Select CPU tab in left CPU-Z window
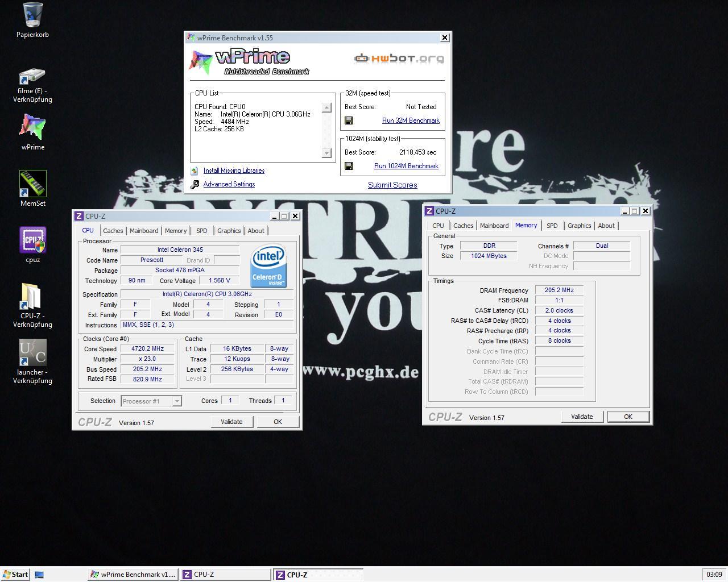This screenshot has height=582, width=728. (x=88, y=230)
